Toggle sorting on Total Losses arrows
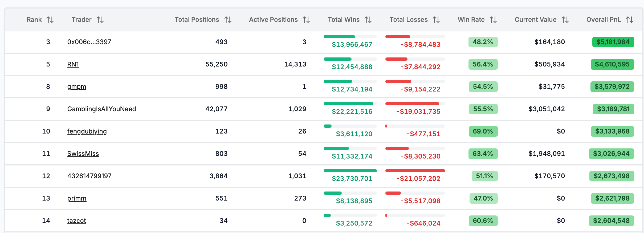Image resolution: width=644 pixels, height=233 pixels. tap(436, 20)
